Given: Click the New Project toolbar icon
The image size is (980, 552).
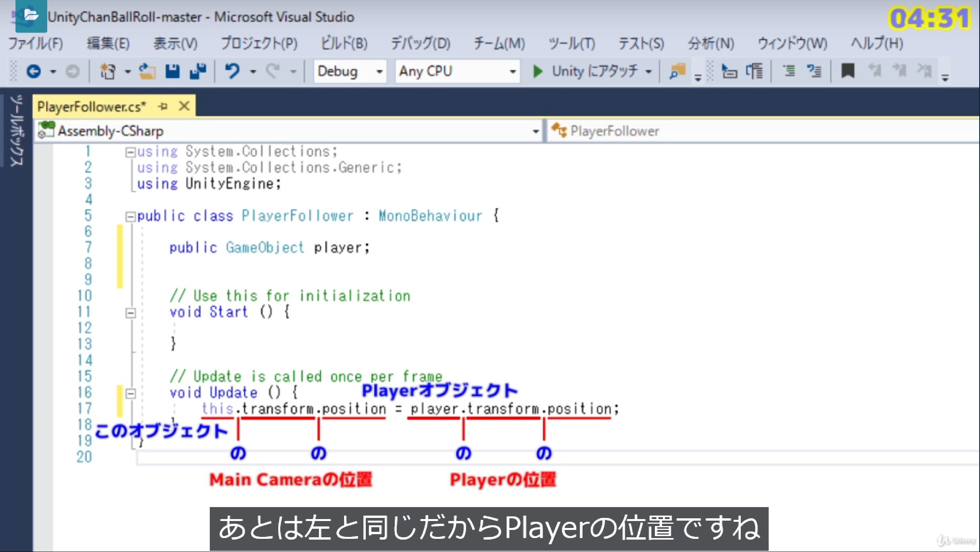Looking at the screenshot, I should click(x=108, y=71).
